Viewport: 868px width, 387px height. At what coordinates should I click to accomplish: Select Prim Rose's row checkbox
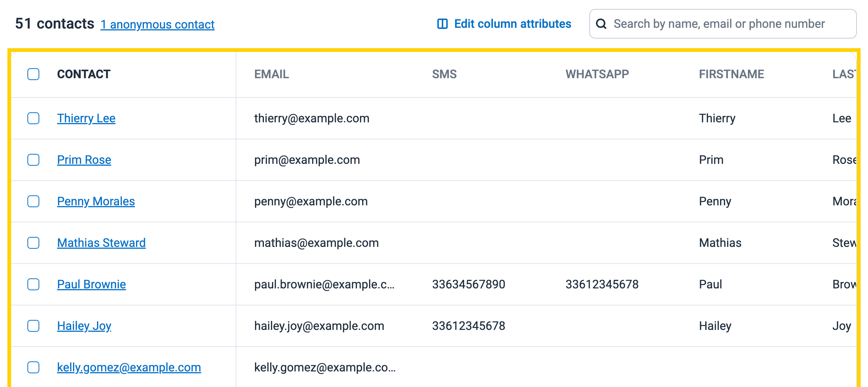pyautogui.click(x=33, y=161)
